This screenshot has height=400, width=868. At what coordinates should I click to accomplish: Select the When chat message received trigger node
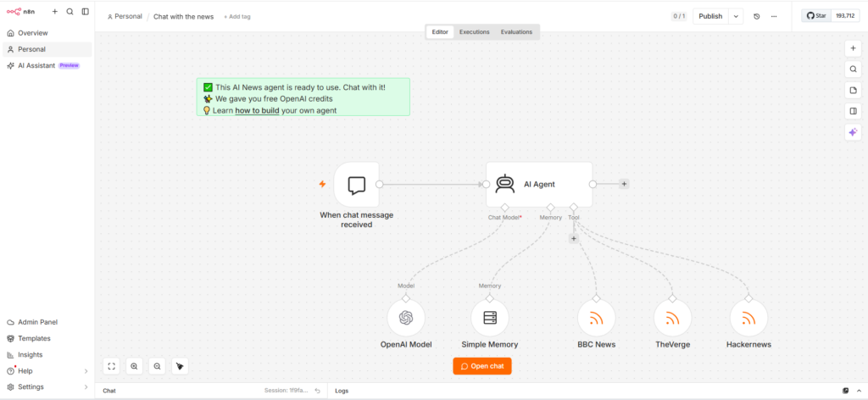click(x=357, y=184)
